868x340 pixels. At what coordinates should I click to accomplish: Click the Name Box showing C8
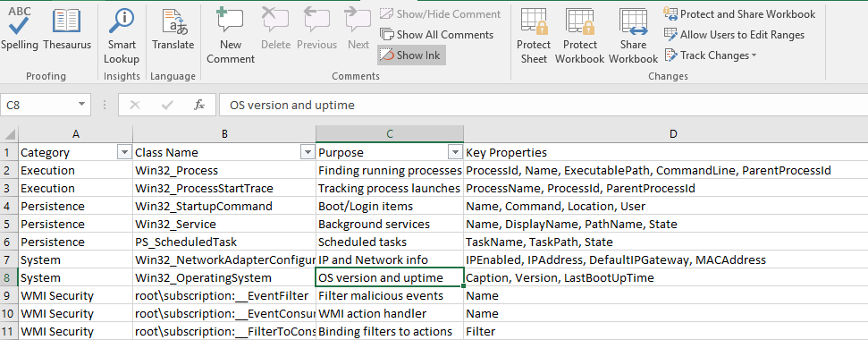[x=38, y=105]
